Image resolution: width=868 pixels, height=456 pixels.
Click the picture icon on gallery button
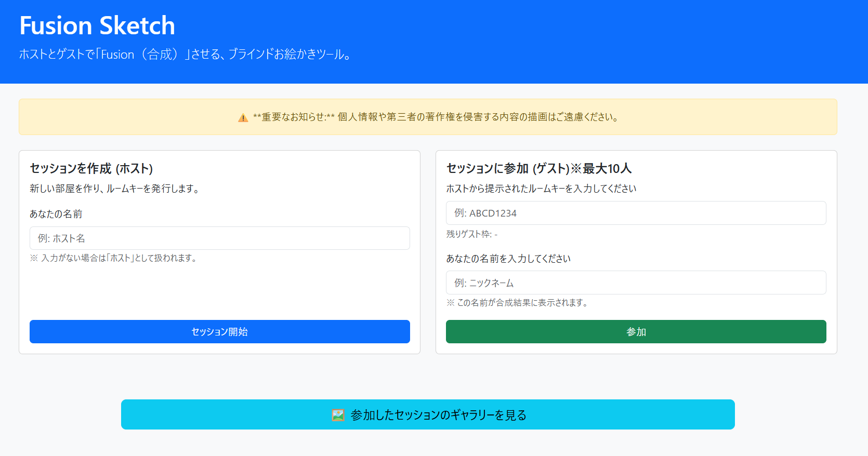[338, 415]
